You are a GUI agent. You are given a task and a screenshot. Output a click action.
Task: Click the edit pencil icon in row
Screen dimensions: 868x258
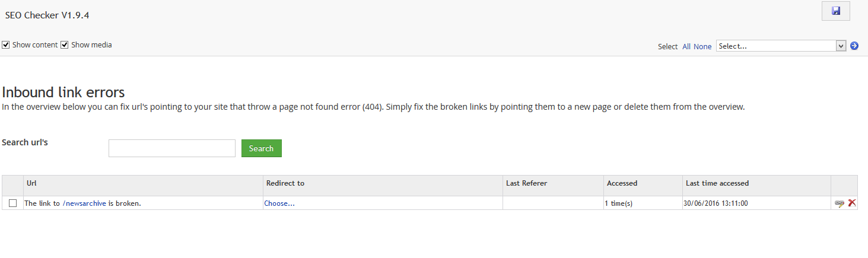pos(840,203)
